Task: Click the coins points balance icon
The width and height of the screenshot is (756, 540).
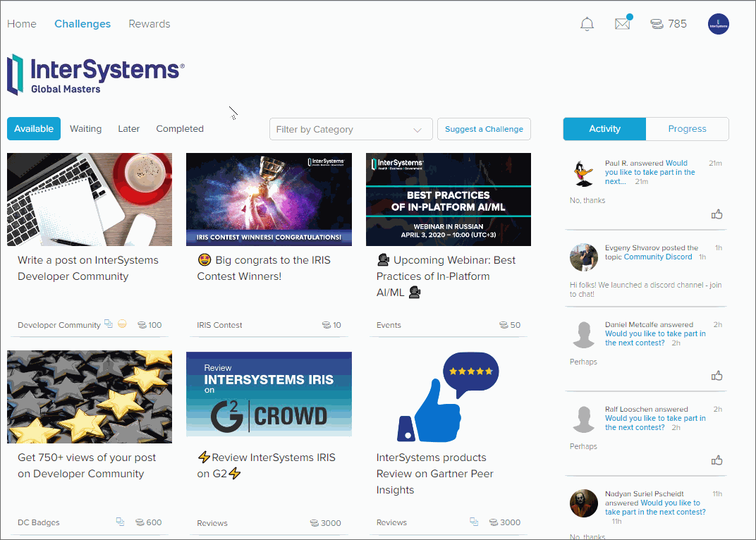Action: point(657,24)
